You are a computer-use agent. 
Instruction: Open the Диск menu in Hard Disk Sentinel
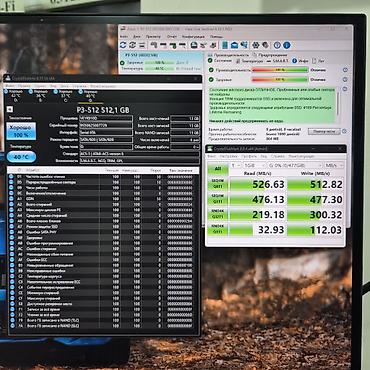coord(137,36)
